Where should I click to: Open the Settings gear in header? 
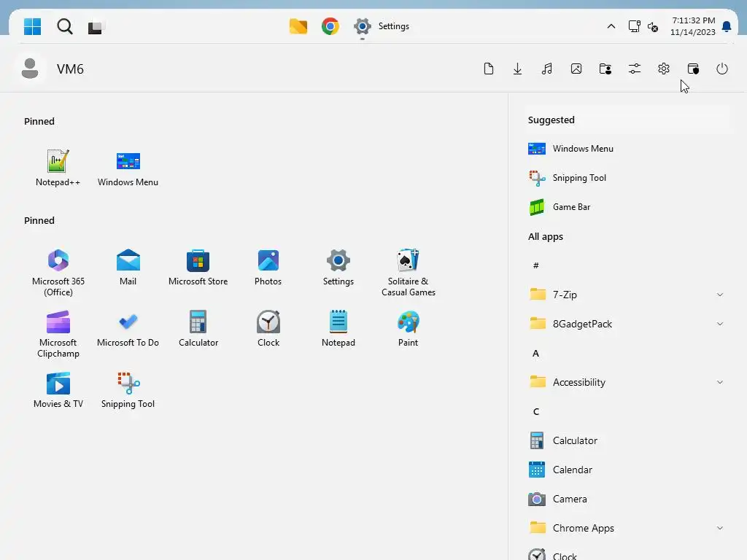664,69
